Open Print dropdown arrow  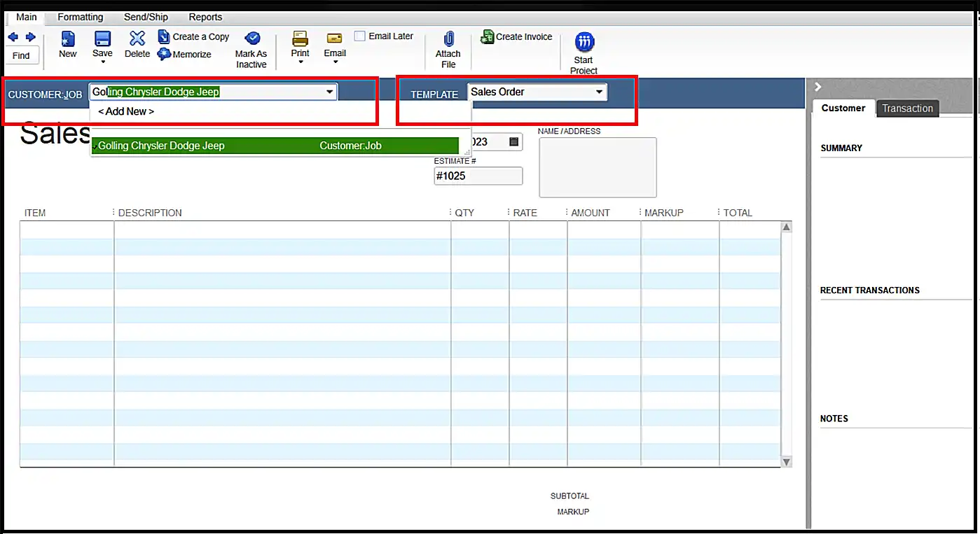coord(301,62)
